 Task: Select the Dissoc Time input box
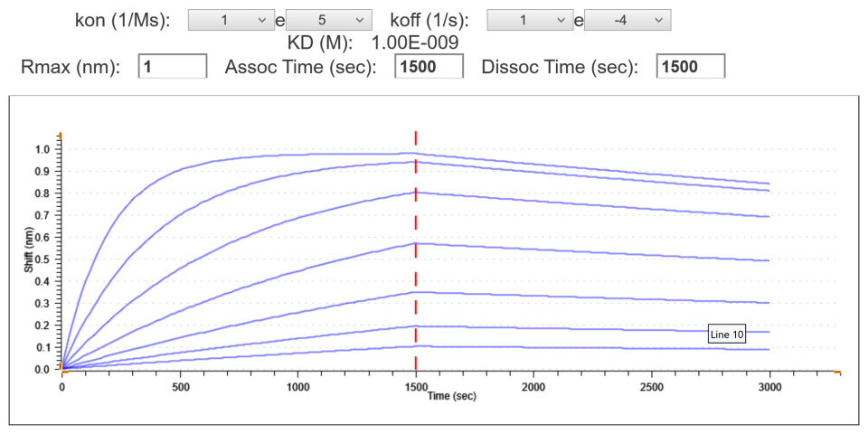pos(692,67)
